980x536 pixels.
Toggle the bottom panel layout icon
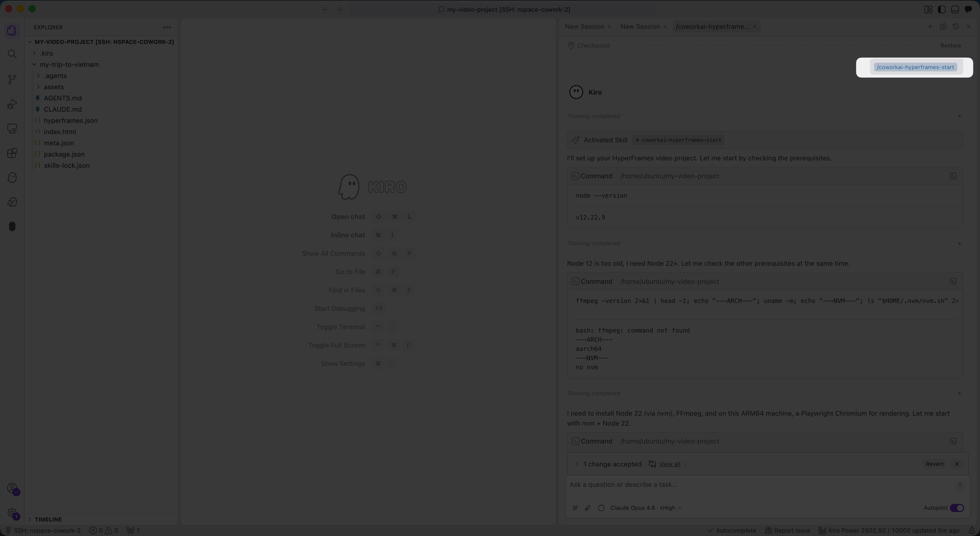point(954,9)
